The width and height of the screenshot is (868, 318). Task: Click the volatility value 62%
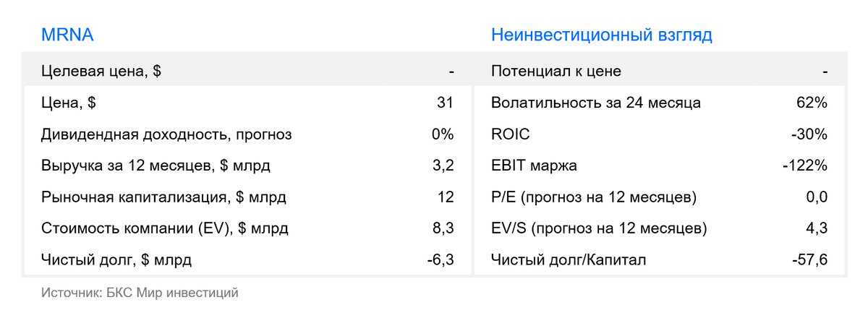(812, 103)
